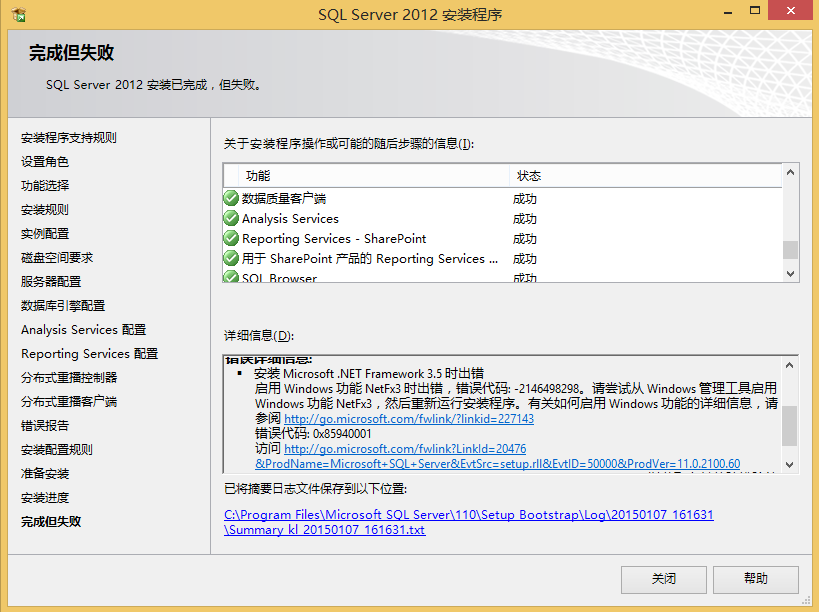Click the down arrow of the 详细信息 scrollbar
This screenshot has height=612, width=819.
[790, 464]
